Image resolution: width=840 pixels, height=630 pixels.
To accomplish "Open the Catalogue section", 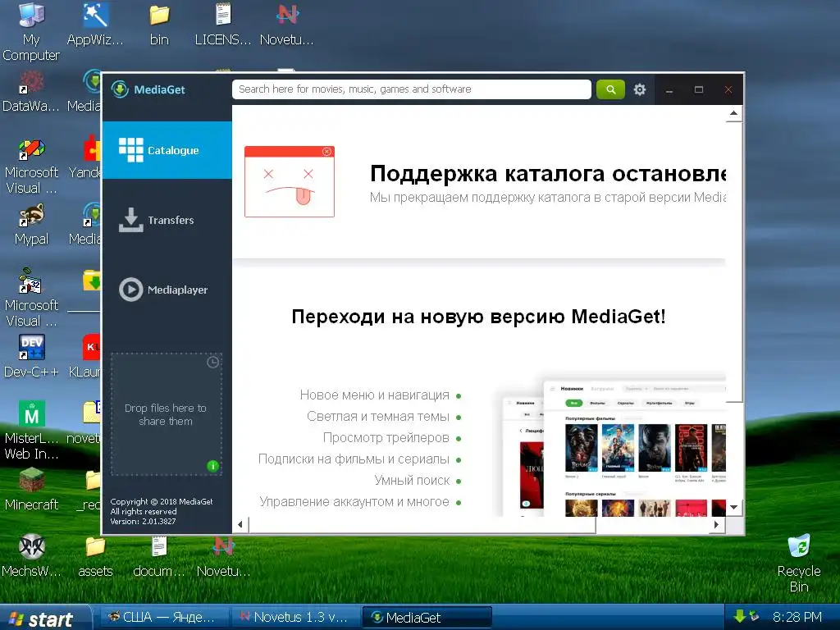I will (x=167, y=150).
